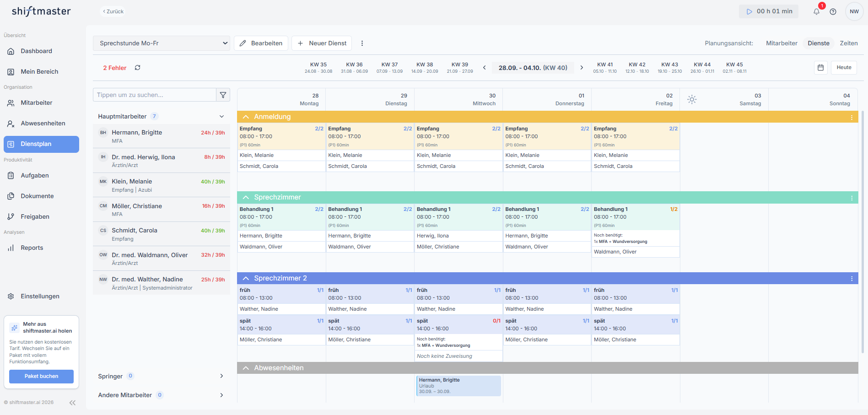Collapse the Sprechzimmer 2 section
This screenshot has height=415, width=868.
(x=246, y=278)
